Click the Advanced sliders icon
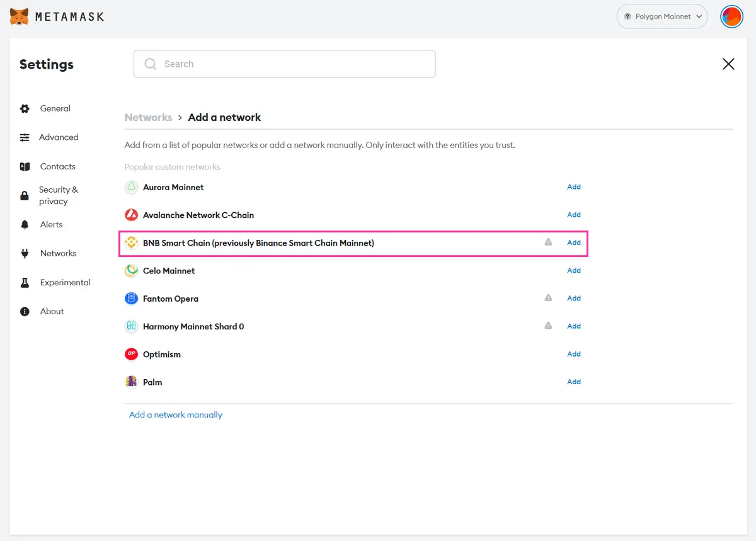The height and width of the screenshot is (541, 756). click(x=25, y=137)
